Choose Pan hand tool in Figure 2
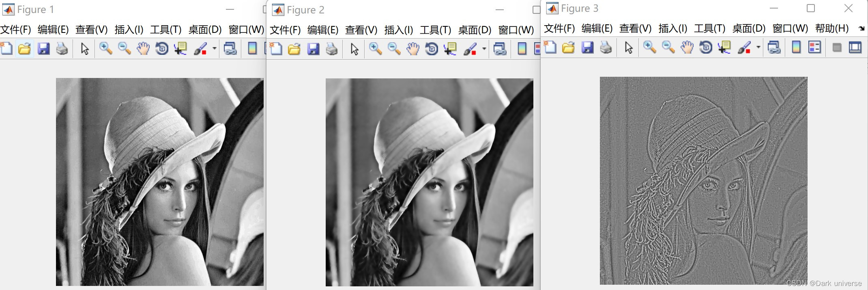This screenshot has height=290, width=868. click(413, 49)
